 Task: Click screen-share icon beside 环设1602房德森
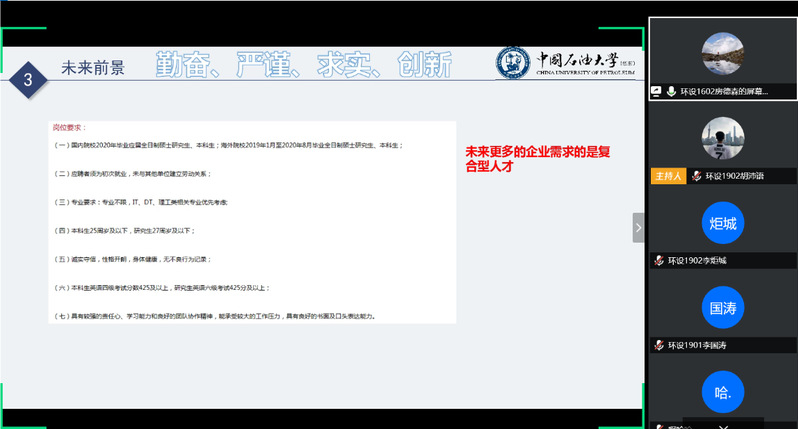point(656,91)
